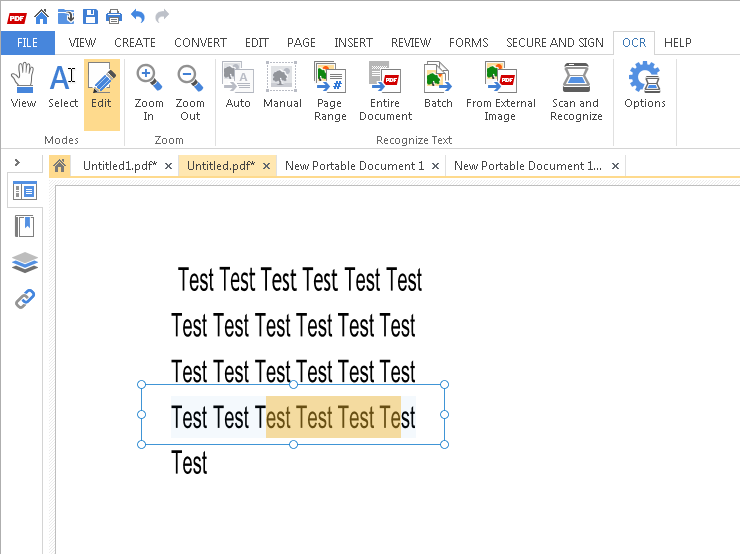Screen dimensions: 740x554
Task: Open the page thumbnails panel icon
Action: click(x=25, y=191)
